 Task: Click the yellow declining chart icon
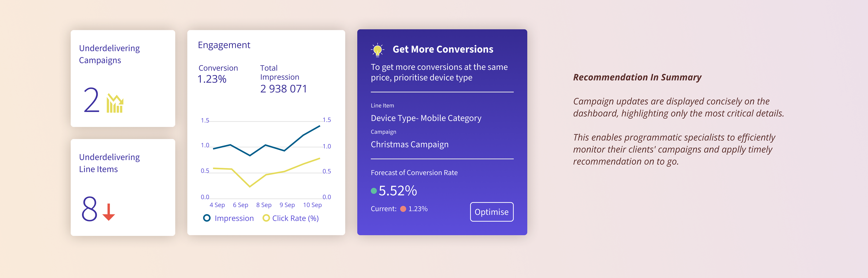115,103
